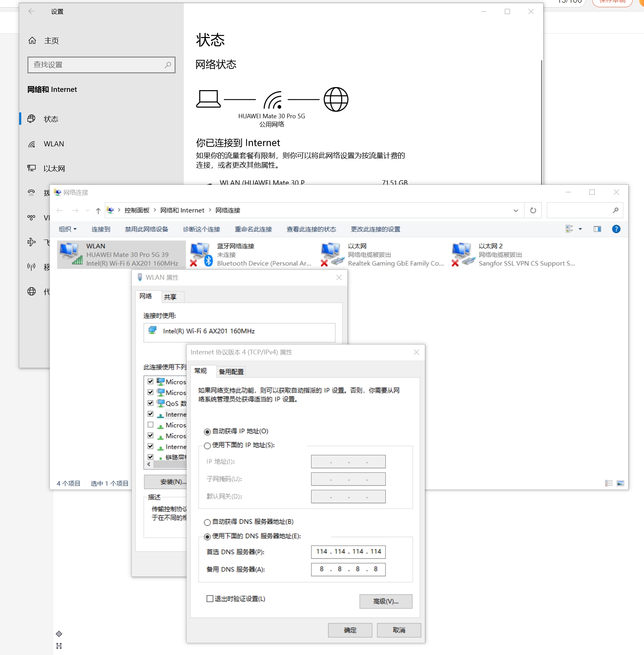The image size is (644, 655).
Task: Open the Organize dropdown menu
Action: 68,229
